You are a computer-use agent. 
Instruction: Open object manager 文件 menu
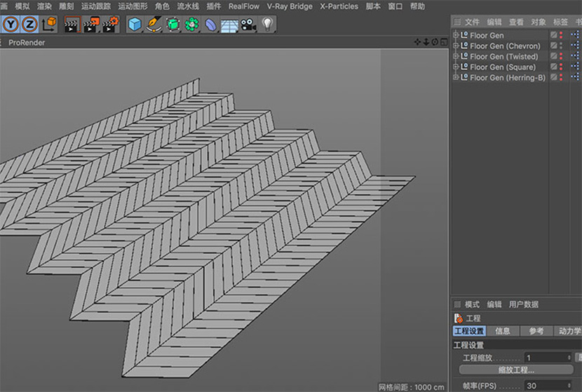click(472, 22)
